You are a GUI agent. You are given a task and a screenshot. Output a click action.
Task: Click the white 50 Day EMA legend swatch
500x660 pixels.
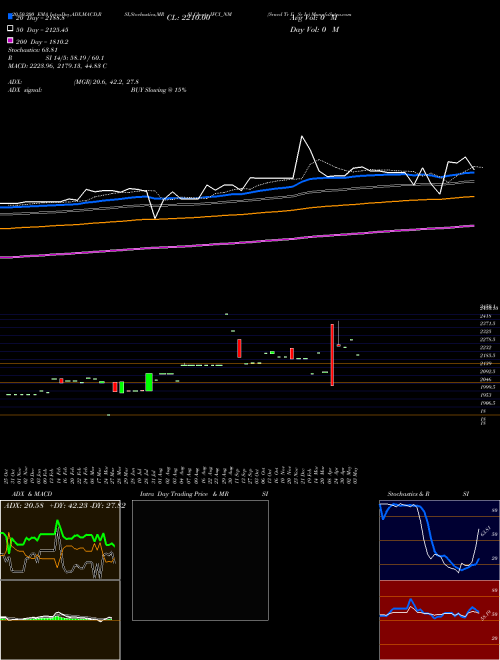point(11,28)
